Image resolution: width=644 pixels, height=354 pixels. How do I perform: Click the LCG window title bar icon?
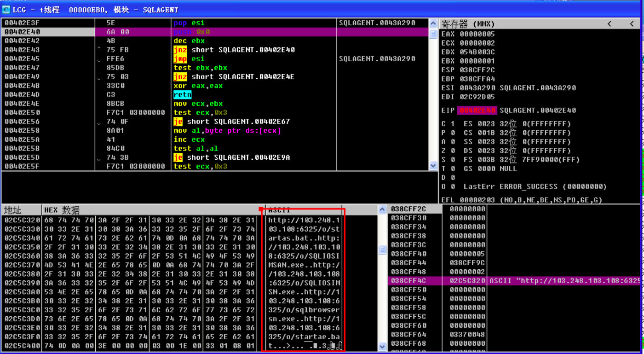[6, 9]
